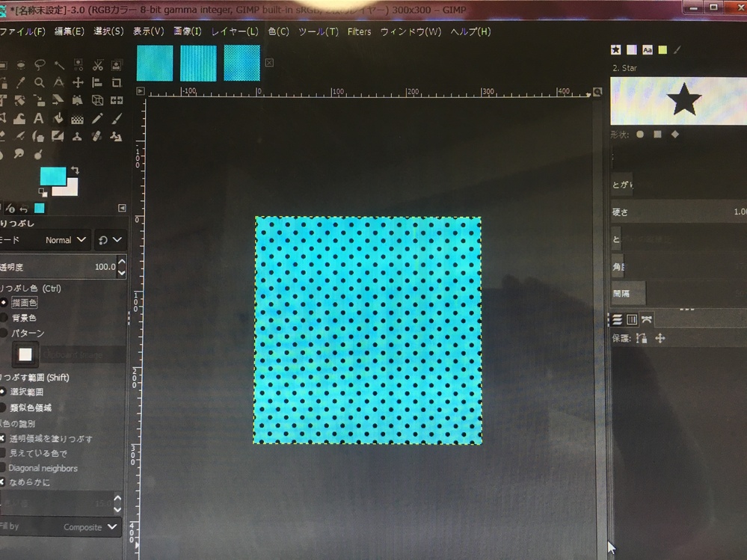Select the Zoom magnifier tool
The height and width of the screenshot is (560, 747).
tap(39, 83)
